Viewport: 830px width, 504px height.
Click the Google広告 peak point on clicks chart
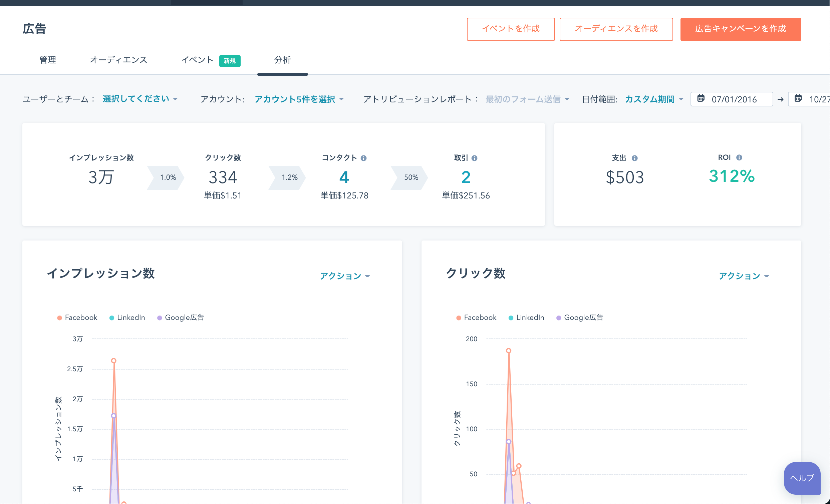(x=509, y=441)
